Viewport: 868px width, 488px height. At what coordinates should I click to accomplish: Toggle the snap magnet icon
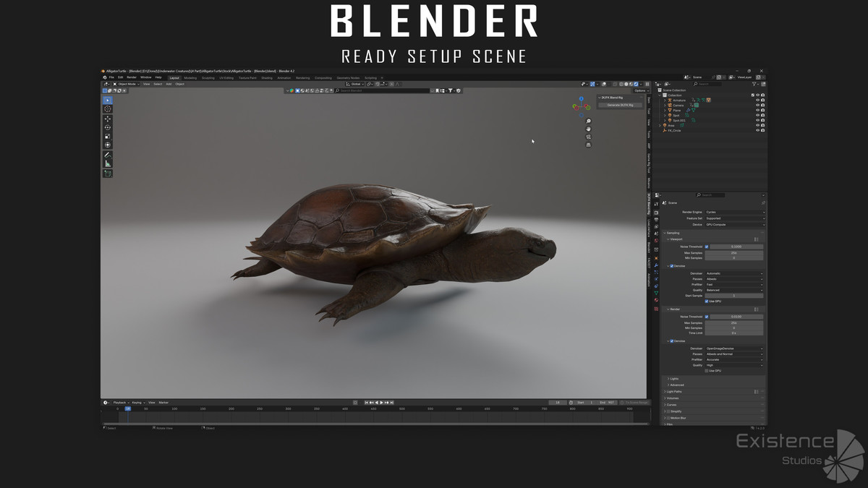click(x=378, y=84)
